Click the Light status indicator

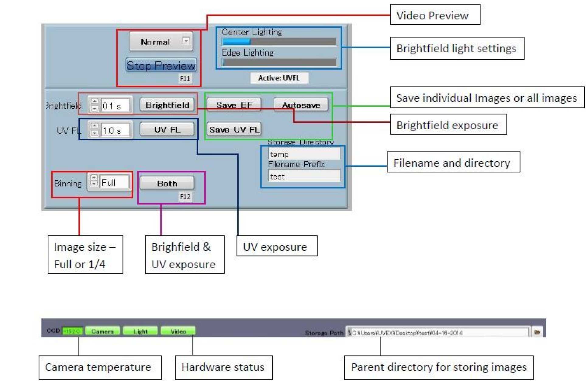pos(140,331)
